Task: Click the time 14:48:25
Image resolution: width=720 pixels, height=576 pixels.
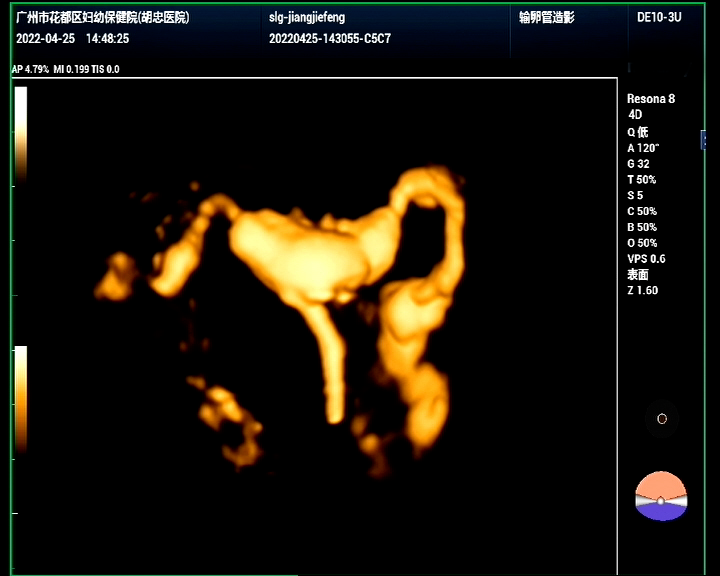Action: (x=107, y=38)
